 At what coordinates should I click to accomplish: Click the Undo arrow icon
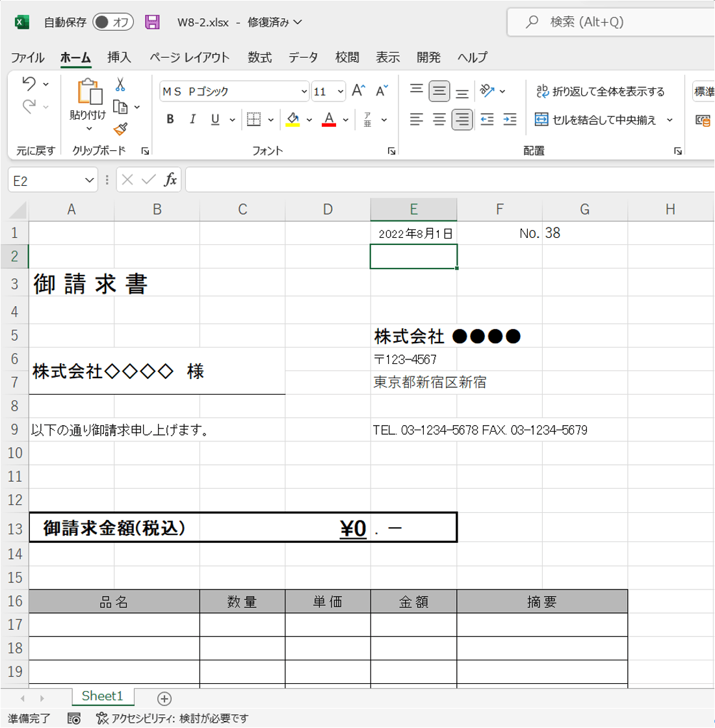[x=29, y=84]
